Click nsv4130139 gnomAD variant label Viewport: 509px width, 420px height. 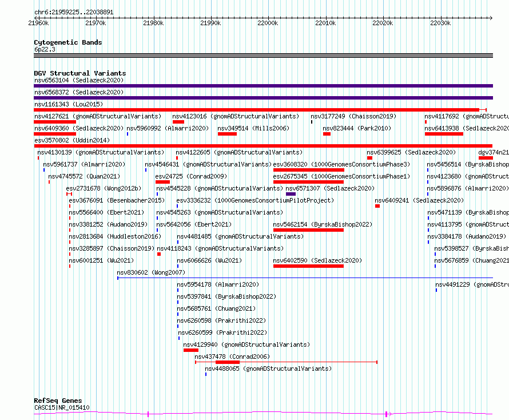[101, 152]
